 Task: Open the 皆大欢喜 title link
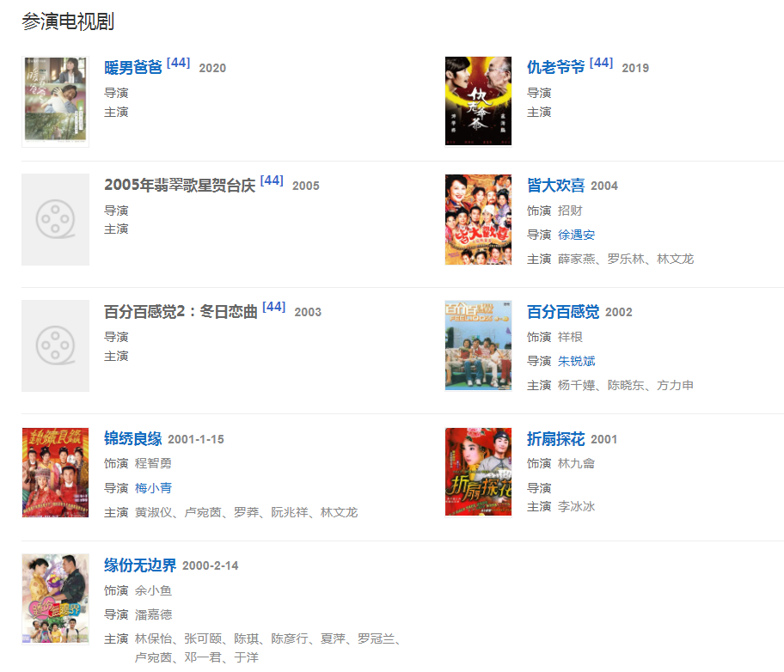point(555,185)
